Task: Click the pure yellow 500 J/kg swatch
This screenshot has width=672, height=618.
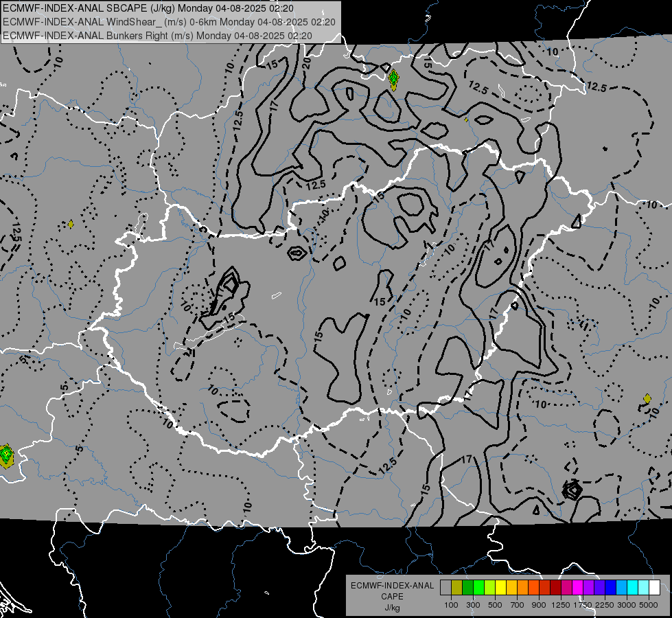Action: [x=500, y=587]
